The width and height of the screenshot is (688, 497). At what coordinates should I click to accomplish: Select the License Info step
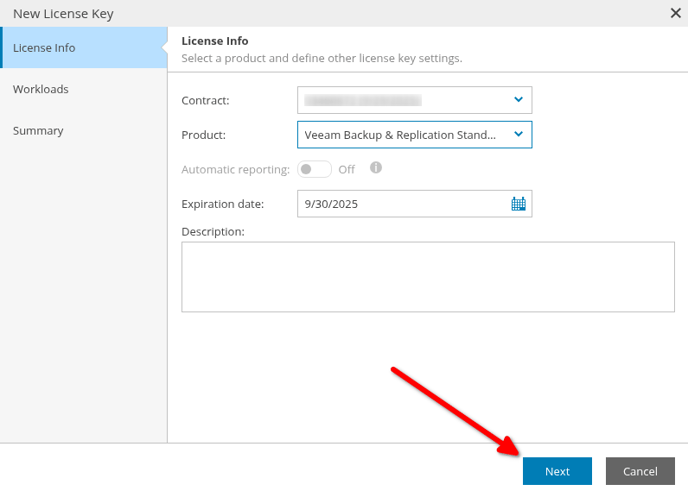tap(84, 47)
